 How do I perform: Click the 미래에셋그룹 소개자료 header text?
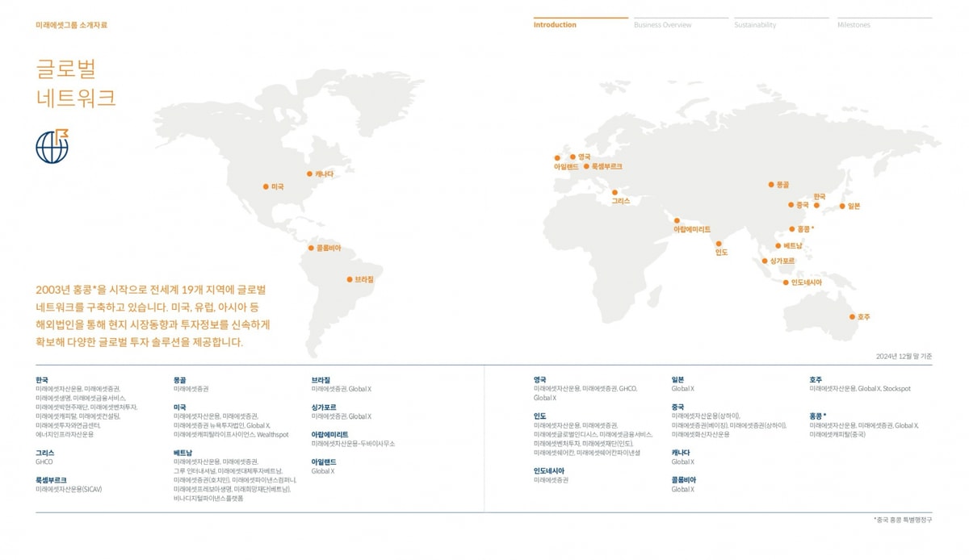tap(71, 25)
